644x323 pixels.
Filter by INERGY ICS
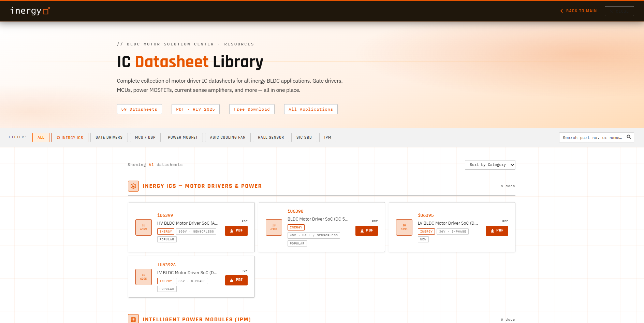(70, 137)
